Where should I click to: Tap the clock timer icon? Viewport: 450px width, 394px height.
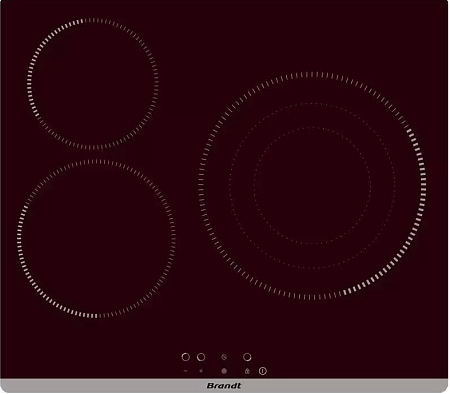click(224, 357)
